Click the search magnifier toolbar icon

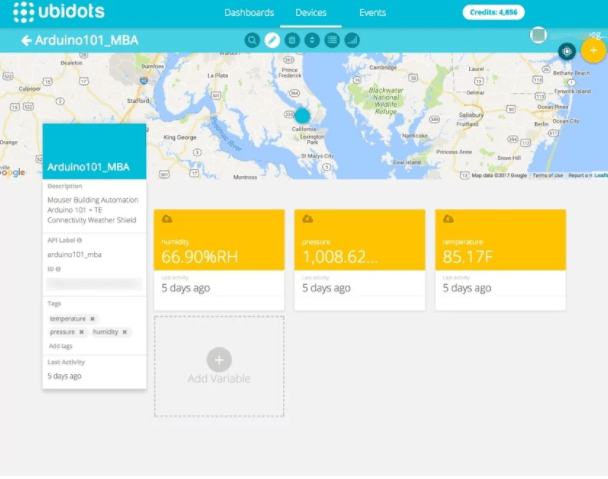pos(252,40)
